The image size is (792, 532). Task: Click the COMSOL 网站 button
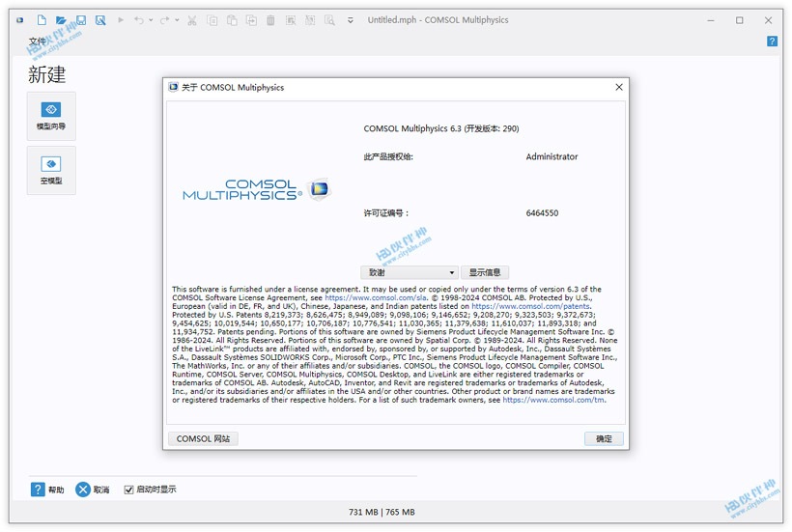pos(203,438)
